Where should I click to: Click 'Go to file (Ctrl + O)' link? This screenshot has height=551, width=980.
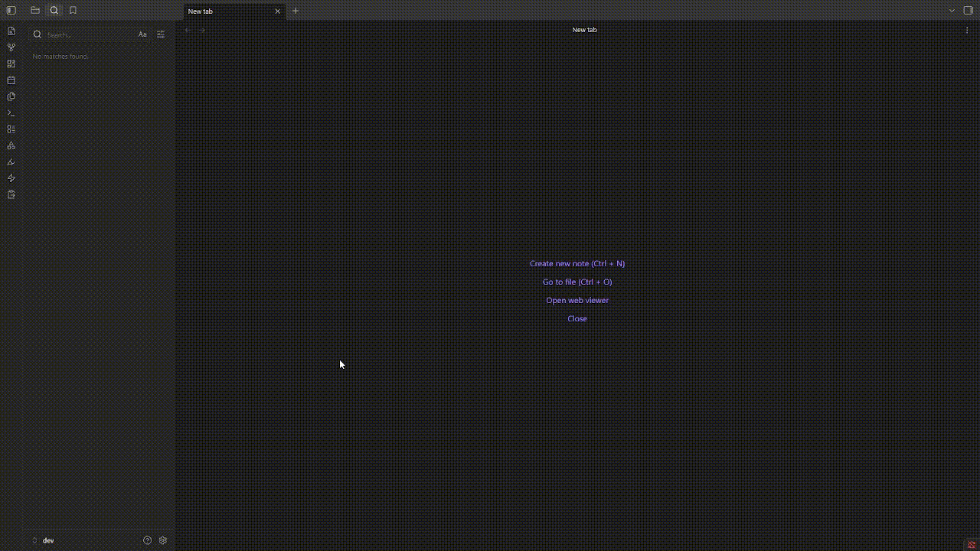pos(577,282)
